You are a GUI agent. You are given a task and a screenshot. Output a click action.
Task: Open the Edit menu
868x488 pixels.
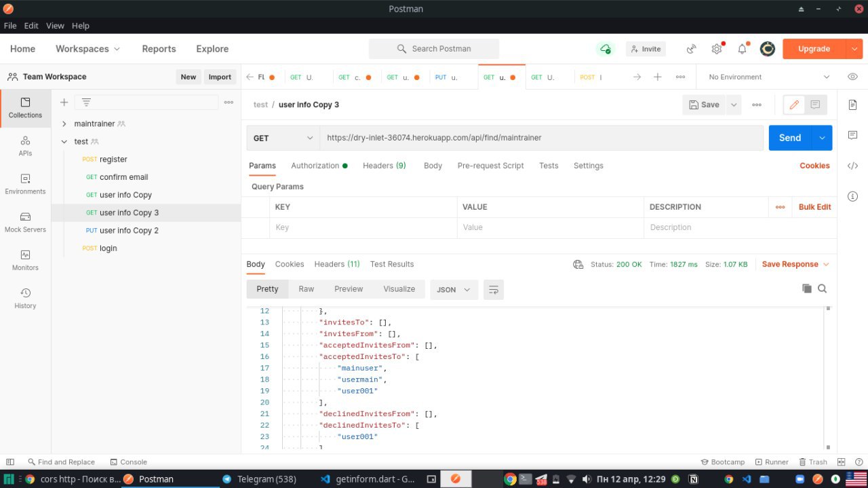click(x=31, y=26)
